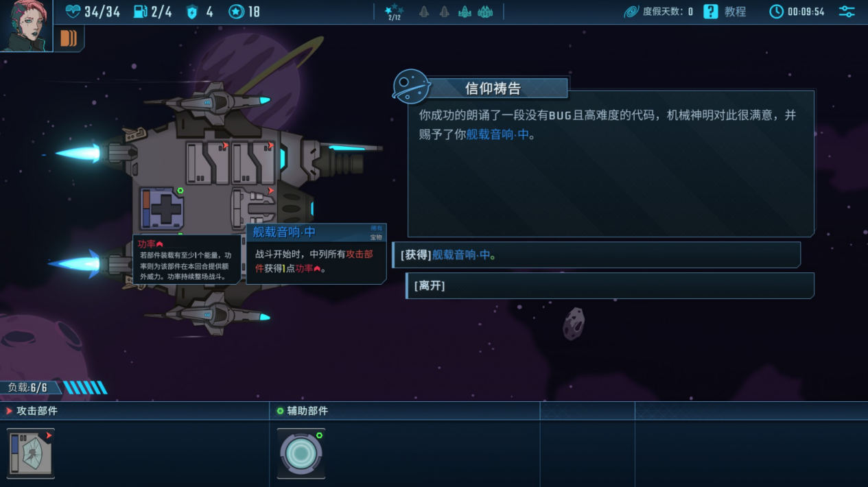Viewport: 868px width, 487px height.
Task: Click the blue shield icon
Action: [x=192, y=12]
